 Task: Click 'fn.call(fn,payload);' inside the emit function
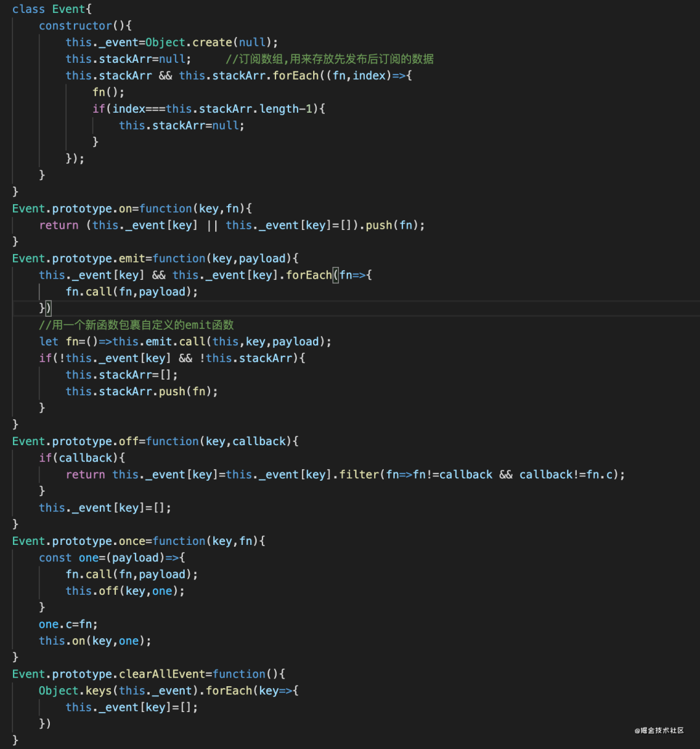pos(132,292)
